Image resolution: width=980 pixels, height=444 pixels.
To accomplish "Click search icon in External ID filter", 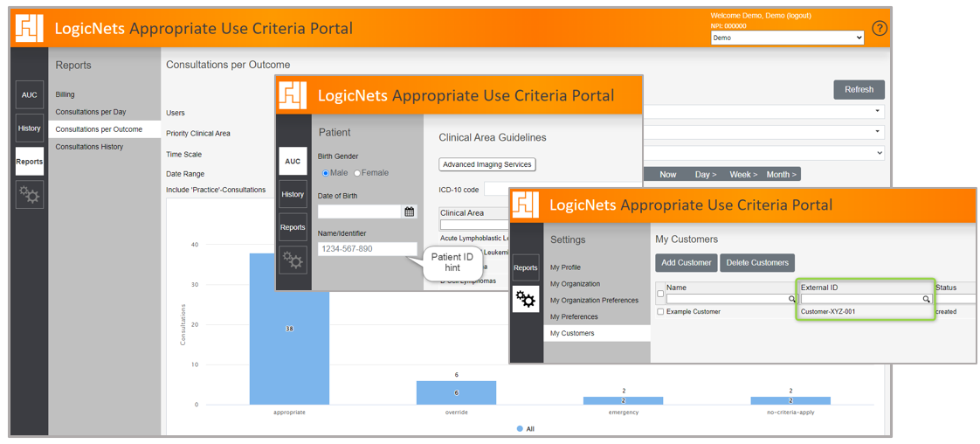I will click(927, 300).
